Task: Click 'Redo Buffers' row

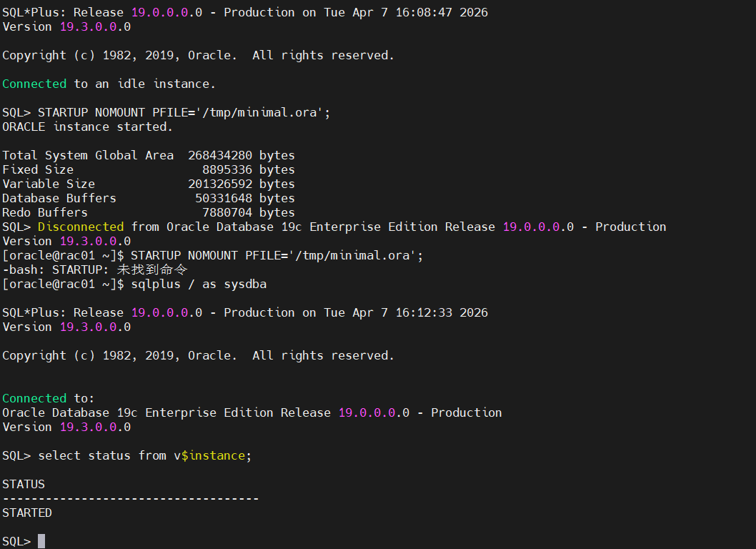Action: click(149, 213)
